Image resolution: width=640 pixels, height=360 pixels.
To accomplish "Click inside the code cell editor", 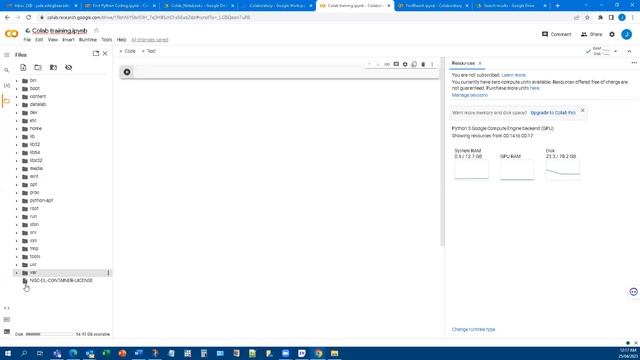I will [286, 72].
